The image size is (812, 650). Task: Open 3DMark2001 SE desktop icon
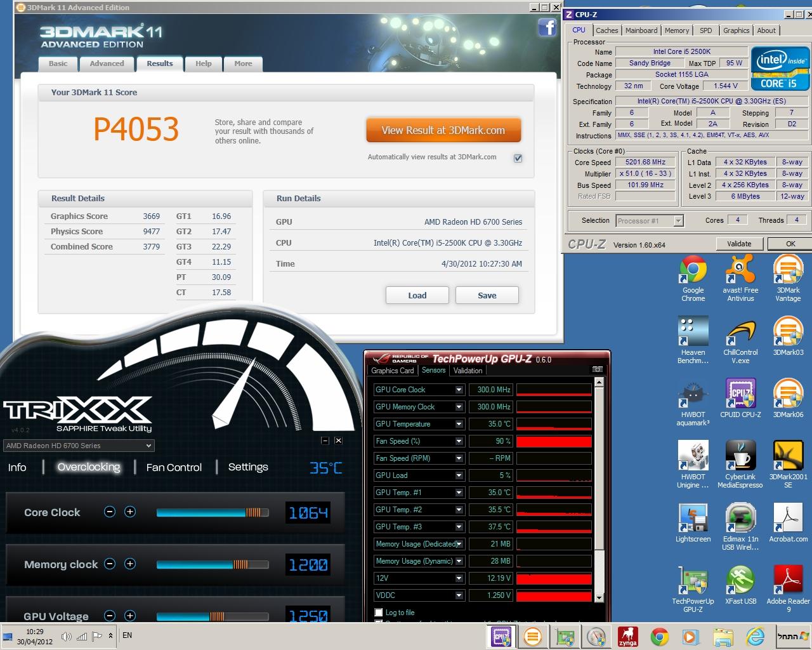coord(788,465)
